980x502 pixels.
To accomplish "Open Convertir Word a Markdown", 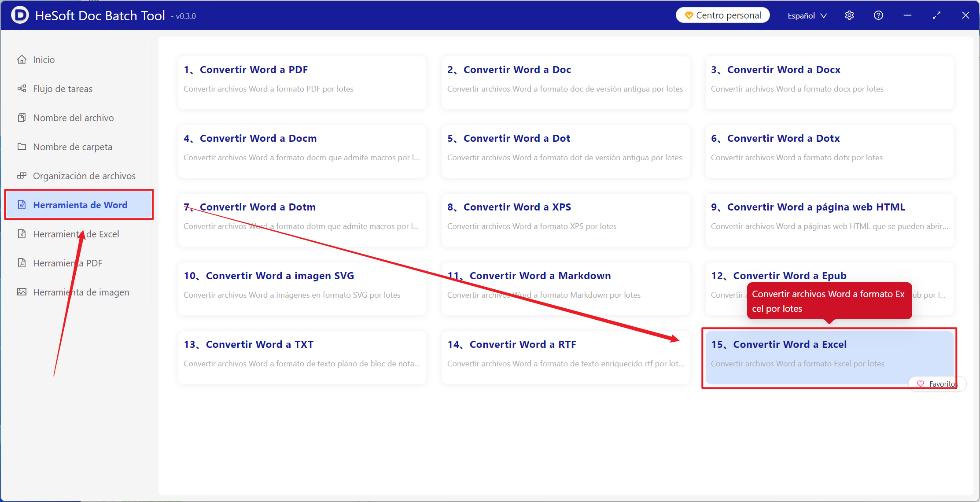I will 566,289.
